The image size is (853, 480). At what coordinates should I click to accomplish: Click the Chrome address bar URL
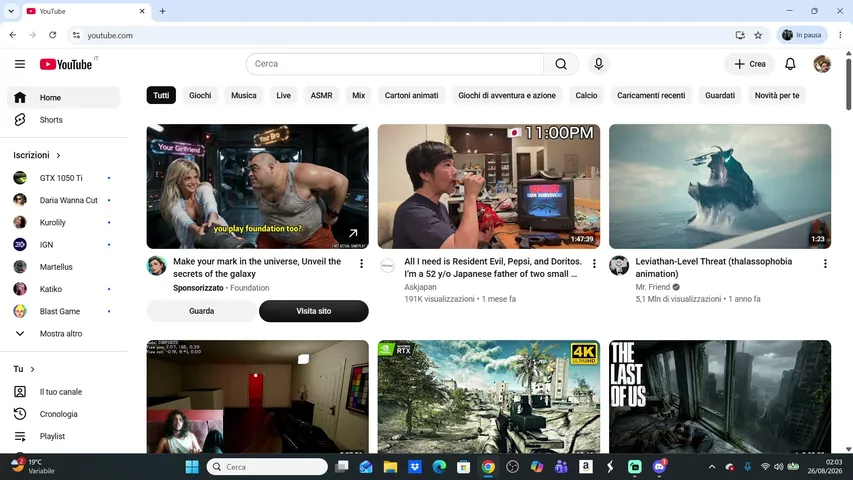110,35
